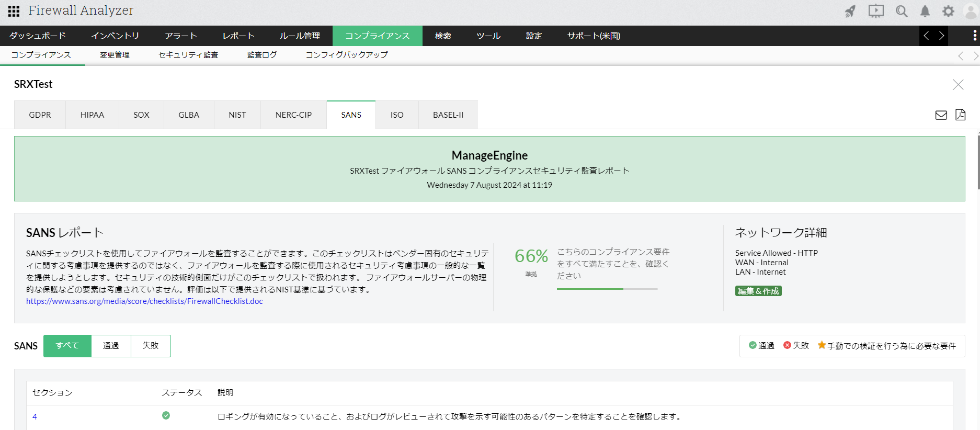The image size is (980, 430).
Task: Click the SRXTest device title
Action: [x=33, y=84]
